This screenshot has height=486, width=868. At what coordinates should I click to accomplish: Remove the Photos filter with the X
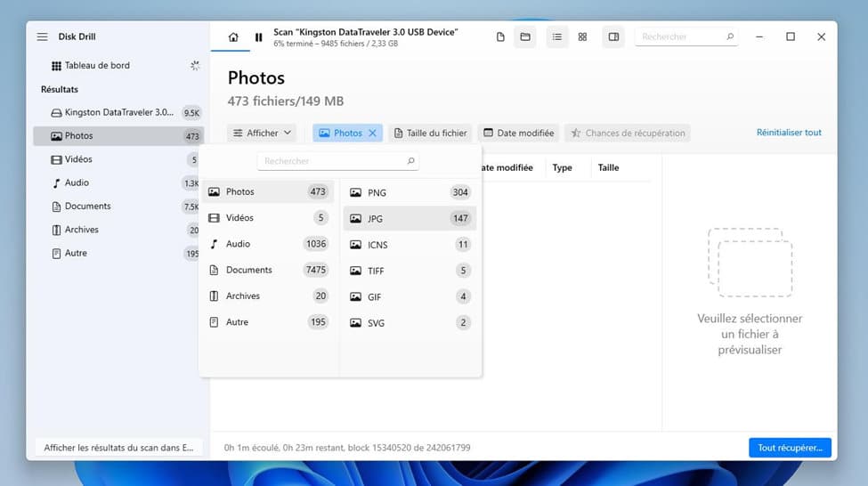[372, 133]
